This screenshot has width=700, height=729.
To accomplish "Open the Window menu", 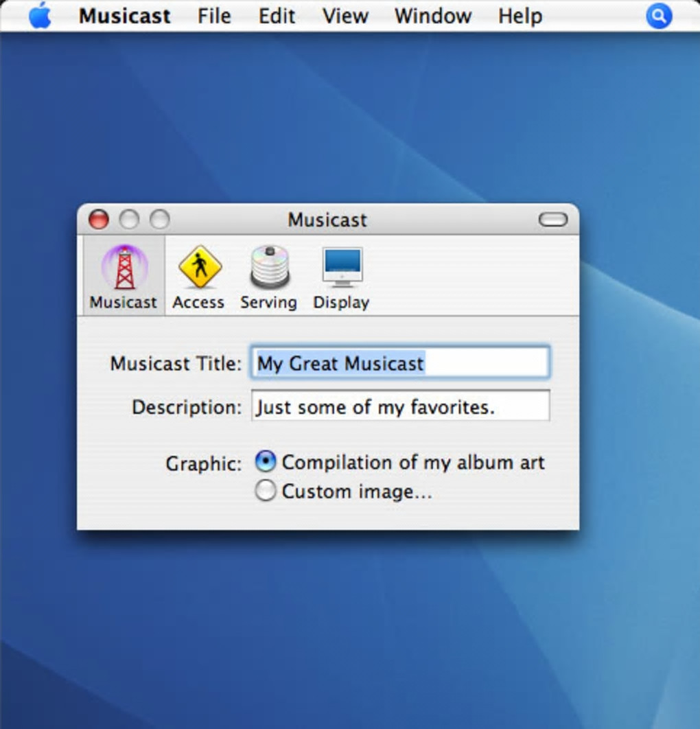I will tap(433, 16).
